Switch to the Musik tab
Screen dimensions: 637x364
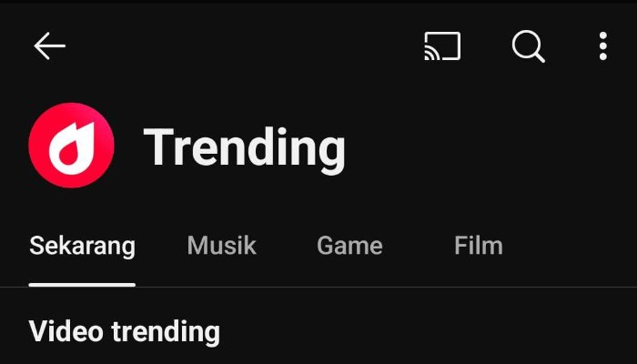(x=221, y=245)
